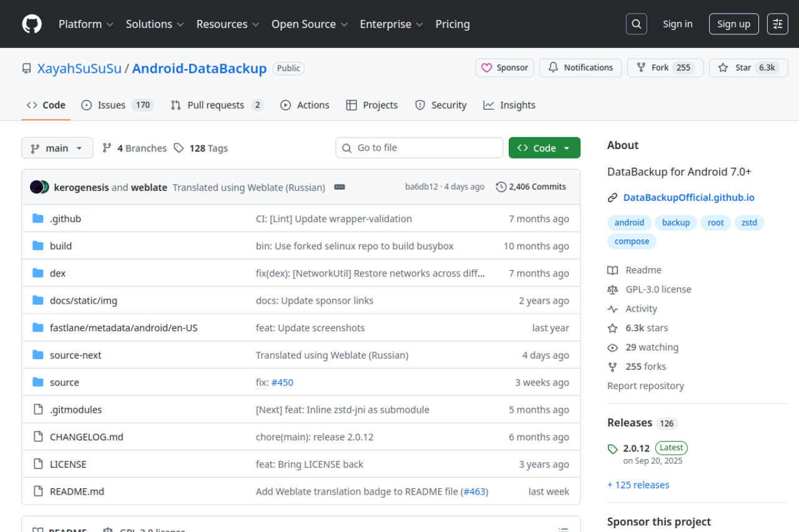Click the + 125 releases link
The height and width of the screenshot is (532, 799).
click(x=638, y=485)
